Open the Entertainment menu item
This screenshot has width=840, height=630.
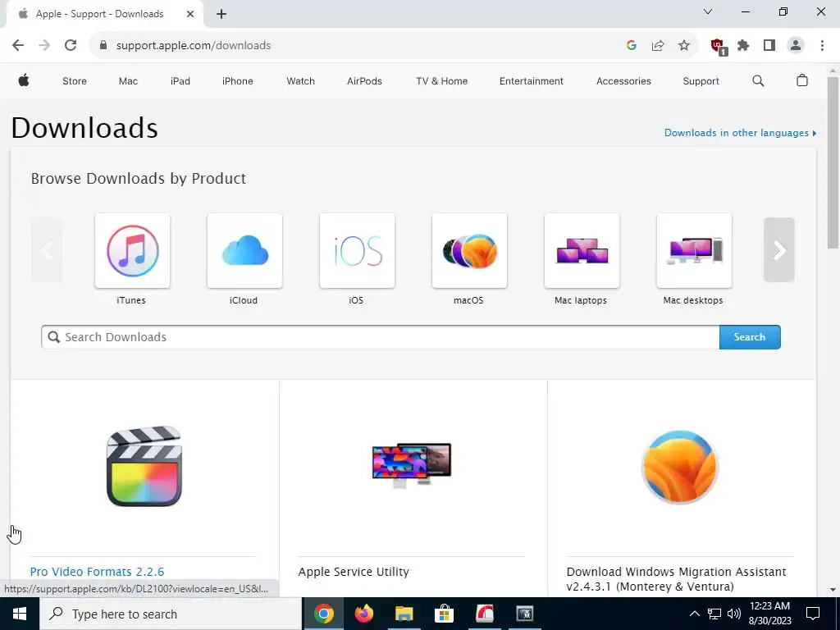(532, 81)
